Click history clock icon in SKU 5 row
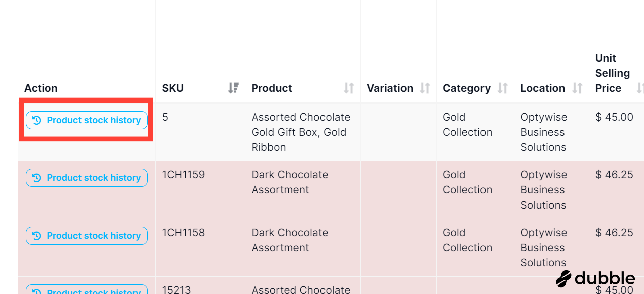 point(36,120)
